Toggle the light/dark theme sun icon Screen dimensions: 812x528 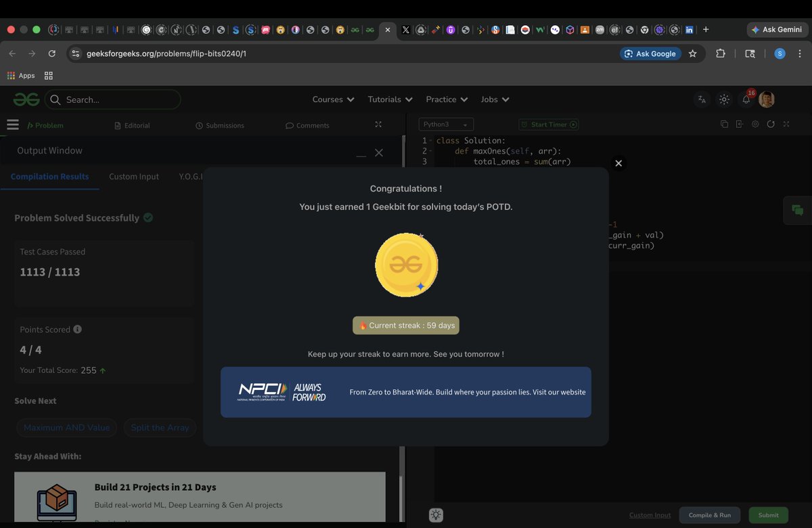tap(724, 100)
